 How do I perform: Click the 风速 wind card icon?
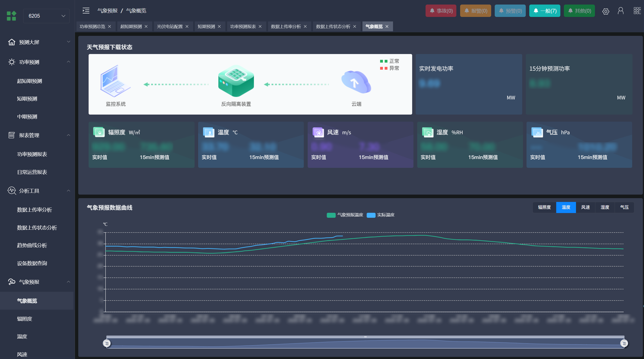[x=318, y=132]
